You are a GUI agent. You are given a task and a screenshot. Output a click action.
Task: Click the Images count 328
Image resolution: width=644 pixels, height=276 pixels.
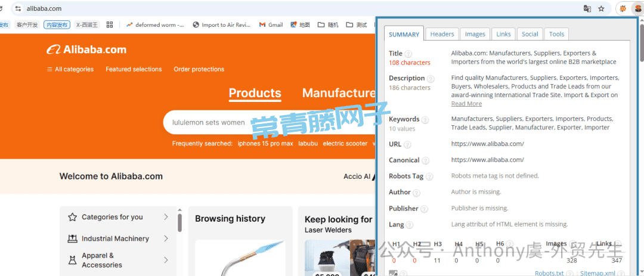[x=572, y=261]
